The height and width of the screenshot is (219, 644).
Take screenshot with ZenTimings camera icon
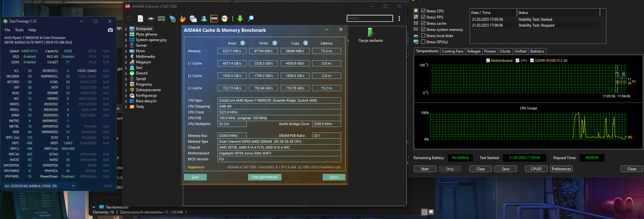click(x=110, y=30)
